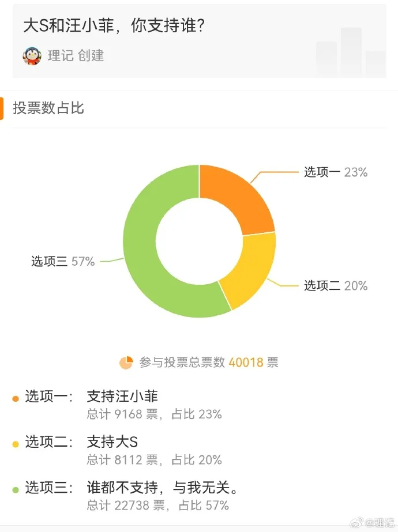Click the yellow bullet for 选项二
Image resolution: width=398 pixels, height=532 pixels.
(15, 444)
